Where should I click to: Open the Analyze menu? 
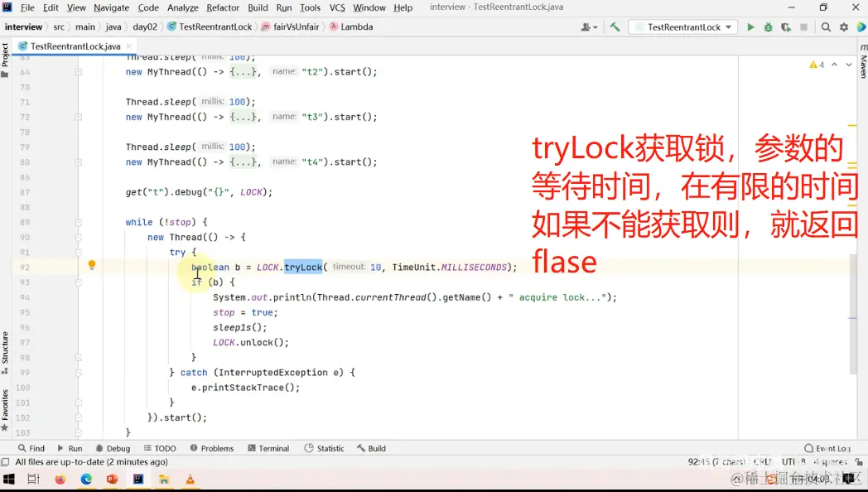[x=183, y=7]
